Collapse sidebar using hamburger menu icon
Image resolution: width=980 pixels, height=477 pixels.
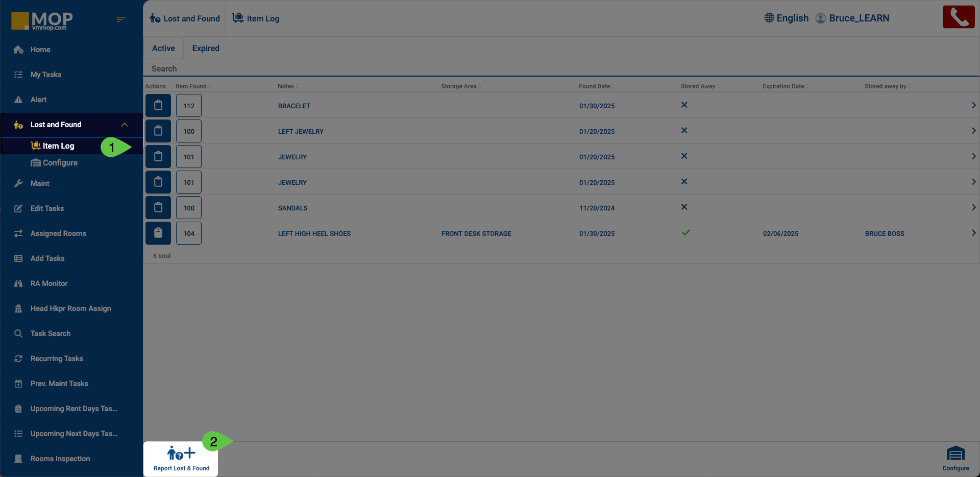coord(121,19)
